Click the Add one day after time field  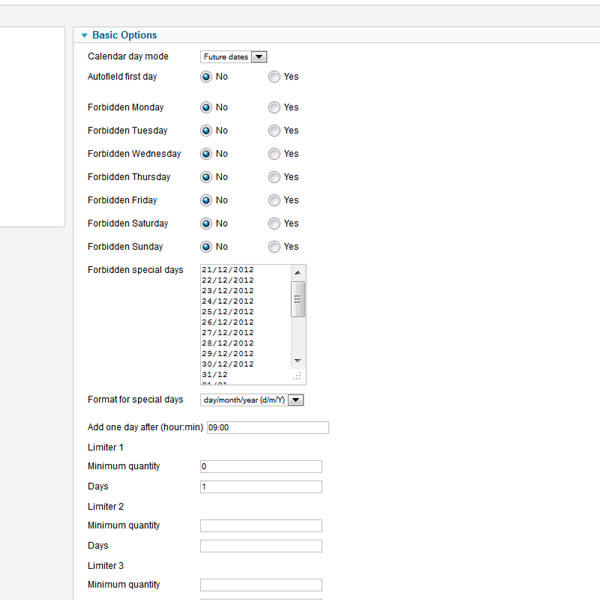(x=266, y=428)
